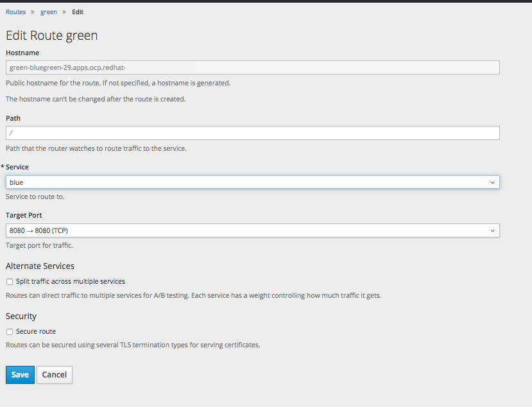Click the disabled Hostname input field
The width and height of the screenshot is (532, 407).
(253, 67)
